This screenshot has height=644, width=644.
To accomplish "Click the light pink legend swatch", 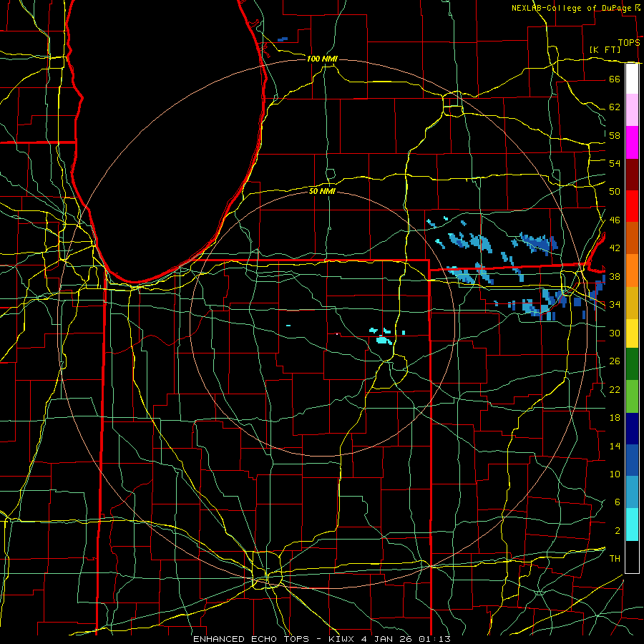I will tap(632, 109).
